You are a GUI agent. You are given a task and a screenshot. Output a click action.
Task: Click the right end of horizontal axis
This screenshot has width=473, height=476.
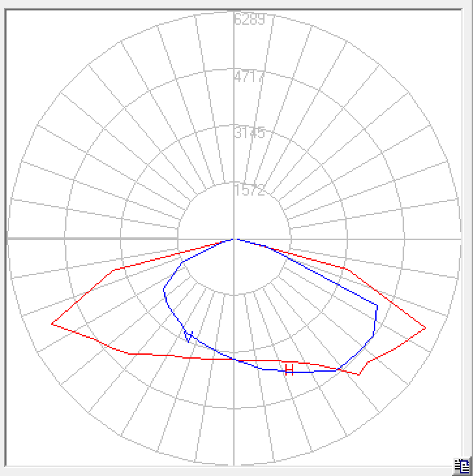(459, 239)
